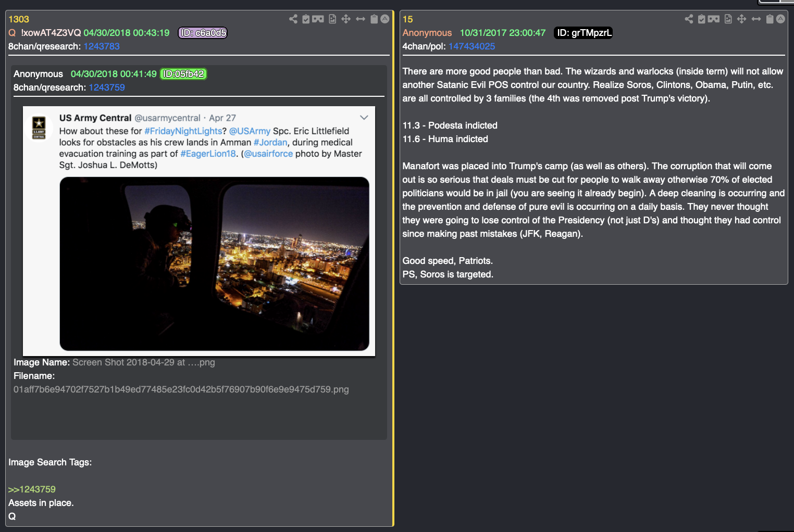Click the line '11.6 - Huma indicted'

(445, 139)
